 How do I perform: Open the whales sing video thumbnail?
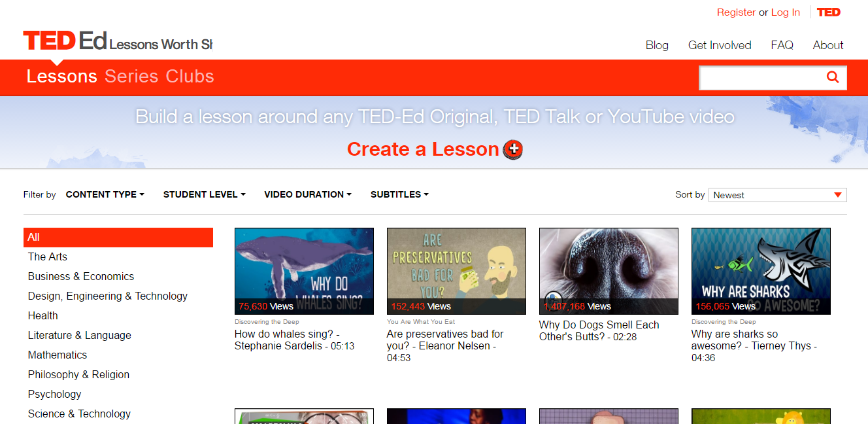pyautogui.click(x=304, y=271)
